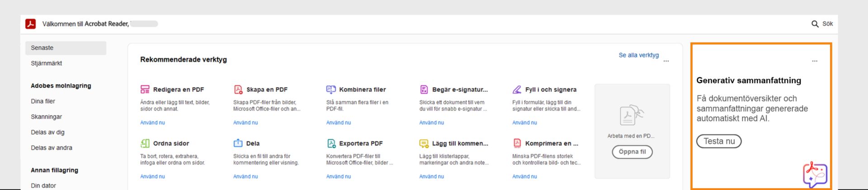
Task: Click the Begär e-signatur icon
Action: 424,90
